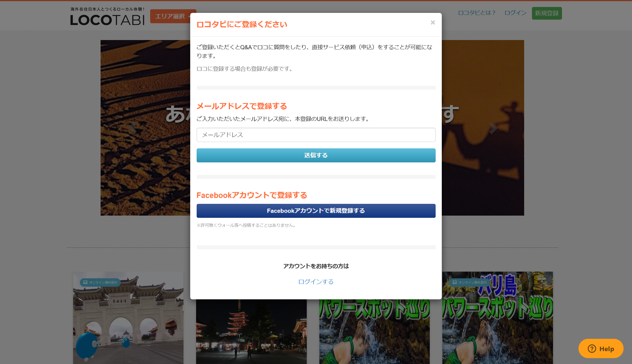Open the night pagoda temple thumbnail
Image resolution: width=632 pixels, height=364 pixels.
[251, 332]
